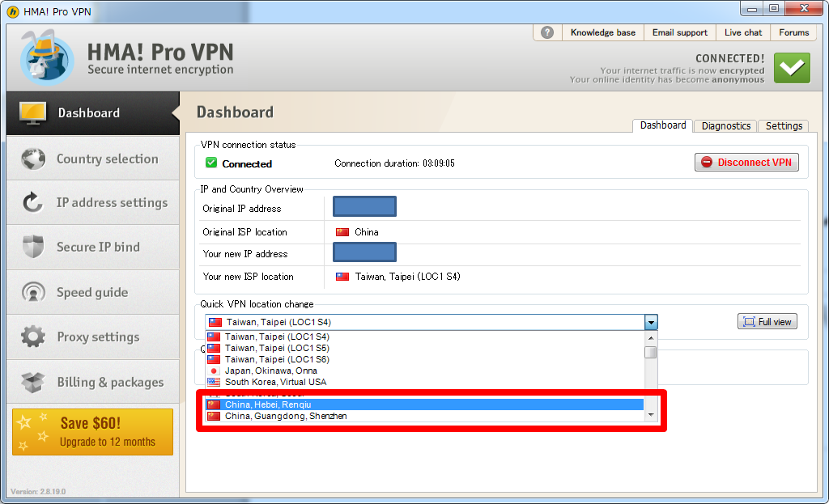Screen dimensions: 829x504
Task: Select South Korea, Virtual USA in list
Action: 424,382
